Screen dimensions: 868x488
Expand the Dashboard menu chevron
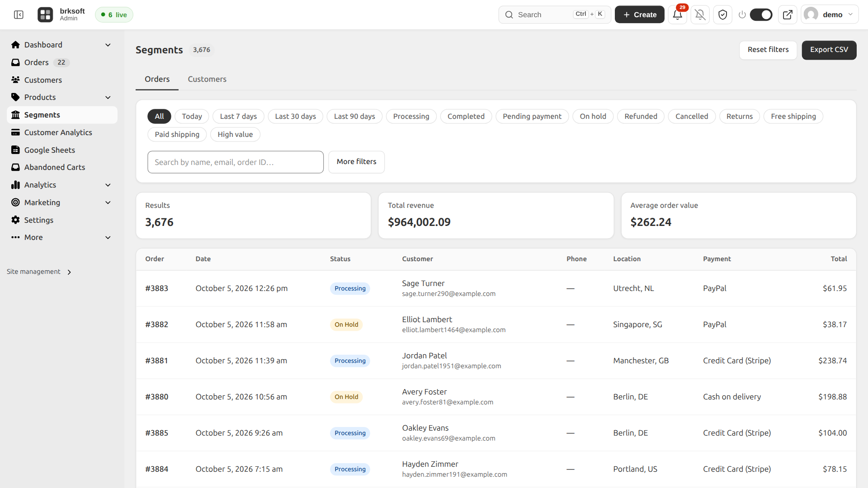108,45
